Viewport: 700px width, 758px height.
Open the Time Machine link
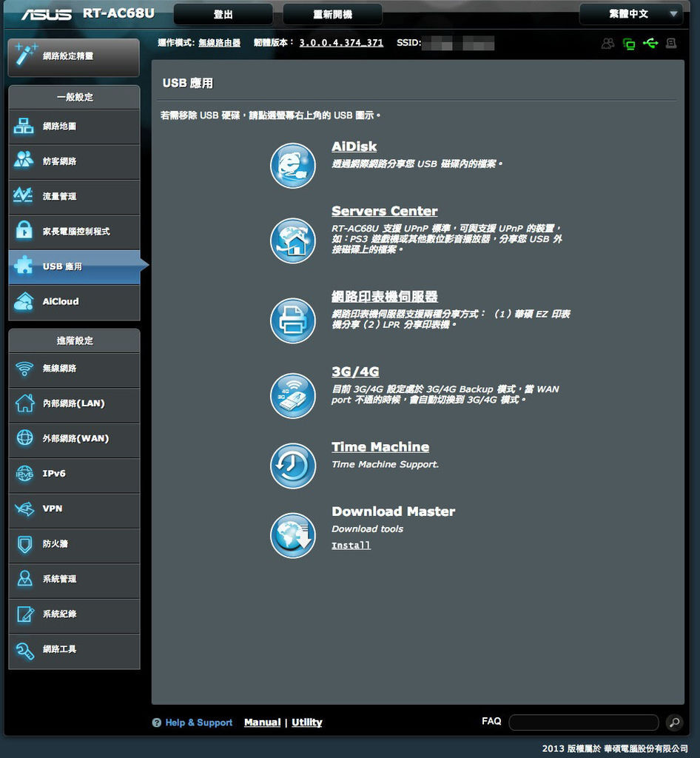pyautogui.click(x=380, y=446)
